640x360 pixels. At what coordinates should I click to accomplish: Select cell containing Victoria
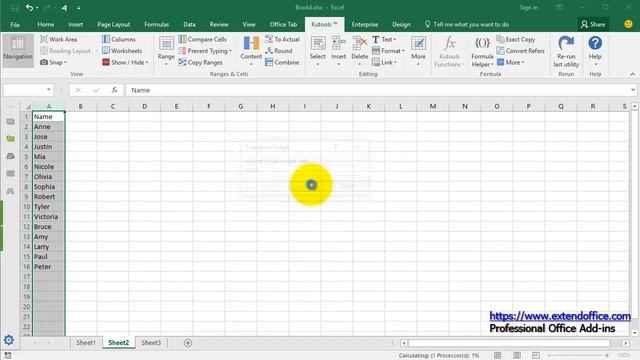49,217
